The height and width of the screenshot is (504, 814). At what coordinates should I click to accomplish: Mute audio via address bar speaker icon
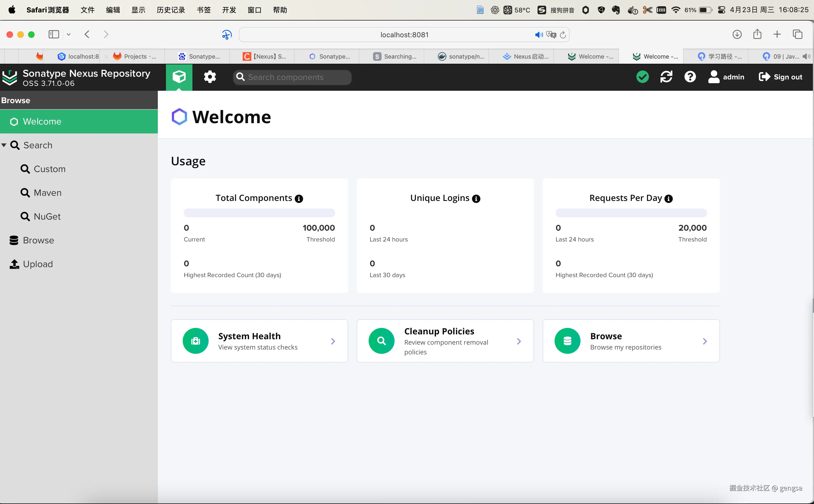click(539, 35)
